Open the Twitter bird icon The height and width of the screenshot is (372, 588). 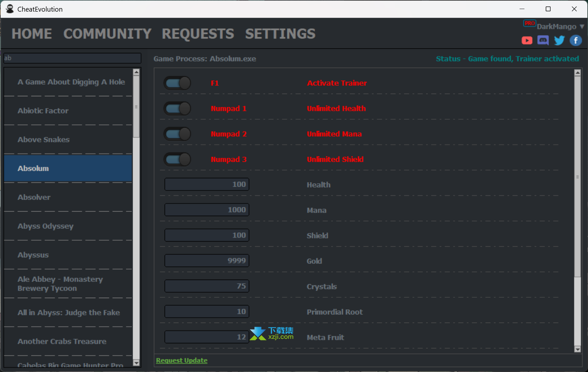pos(559,40)
